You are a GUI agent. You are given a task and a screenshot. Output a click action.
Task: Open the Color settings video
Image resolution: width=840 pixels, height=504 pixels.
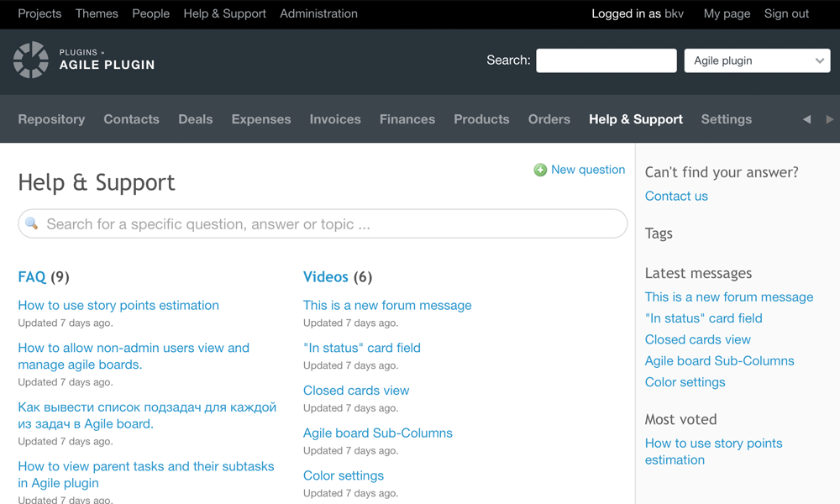[343, 475]
